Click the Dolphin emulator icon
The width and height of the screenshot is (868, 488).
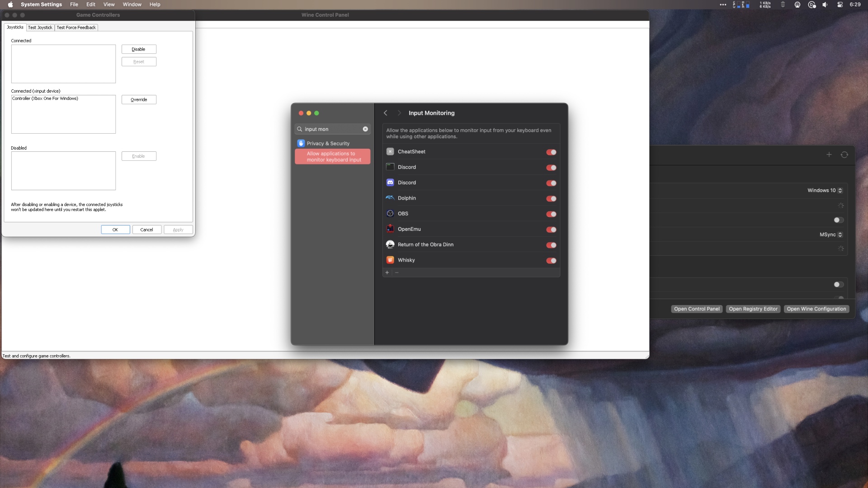(x=390, y=198)
